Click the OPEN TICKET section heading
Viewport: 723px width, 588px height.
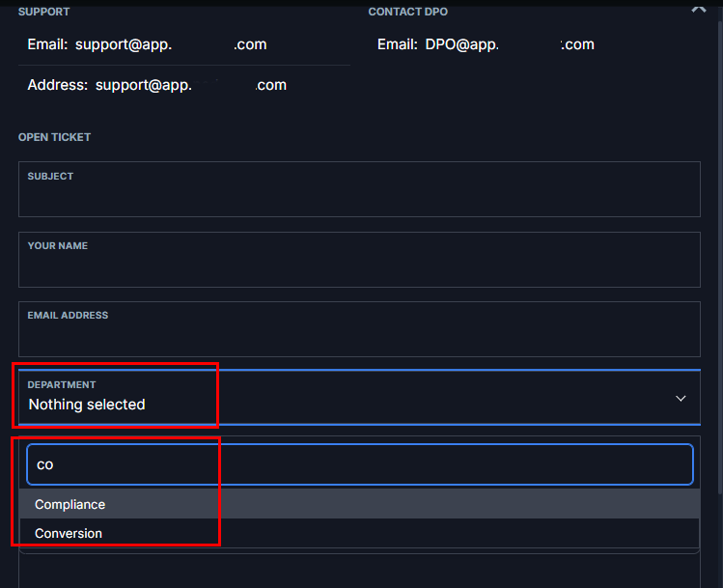point(54,137)
